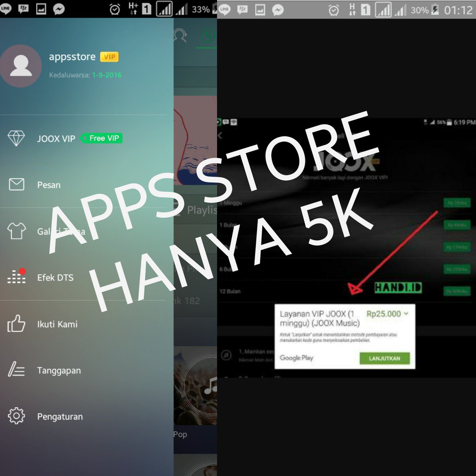
Task: Tap music note icon beside 'Mainkan' benefit
Action: 226,355
